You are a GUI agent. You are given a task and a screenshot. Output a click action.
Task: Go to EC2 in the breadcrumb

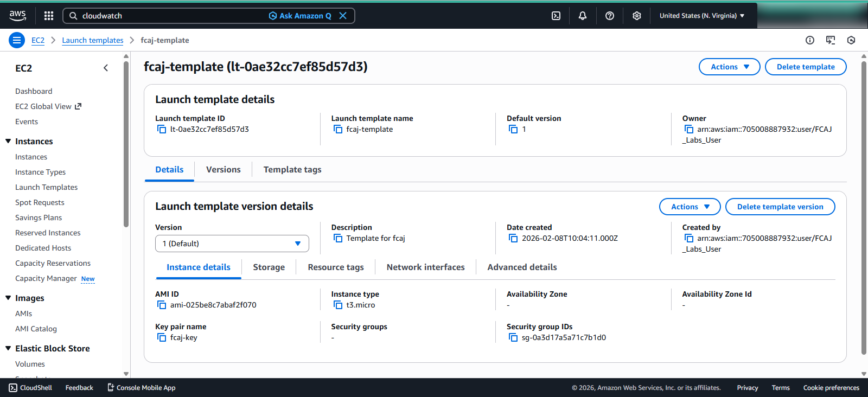[38, 40]
